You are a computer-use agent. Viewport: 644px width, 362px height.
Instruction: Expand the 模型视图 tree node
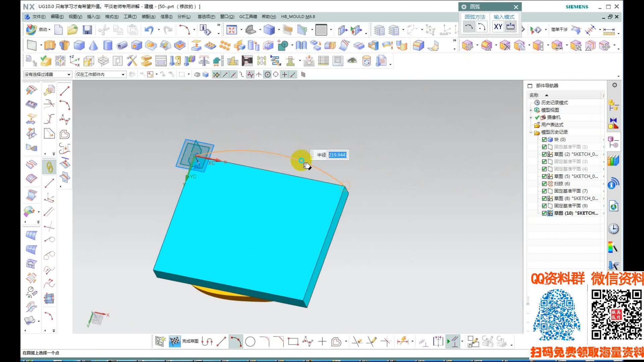coord(531,110)
